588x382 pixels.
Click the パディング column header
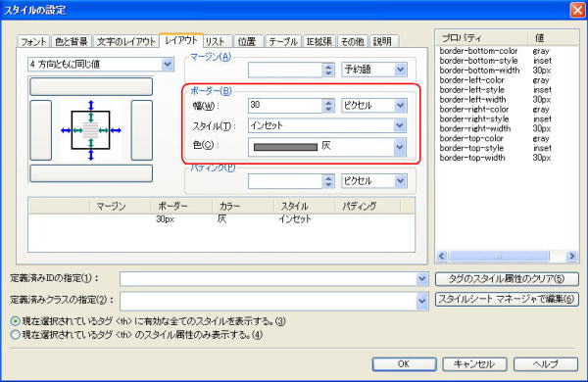[x=367, y=206]
